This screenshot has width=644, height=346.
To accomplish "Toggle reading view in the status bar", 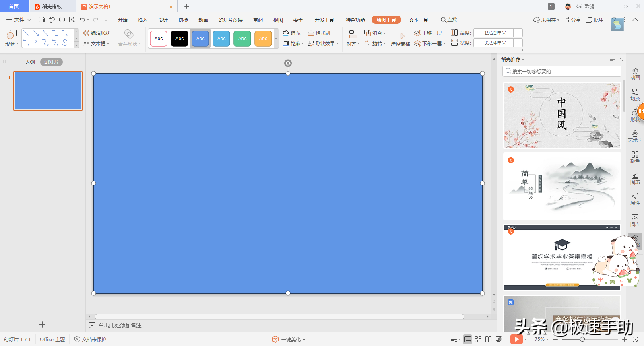I will point(488,339).
